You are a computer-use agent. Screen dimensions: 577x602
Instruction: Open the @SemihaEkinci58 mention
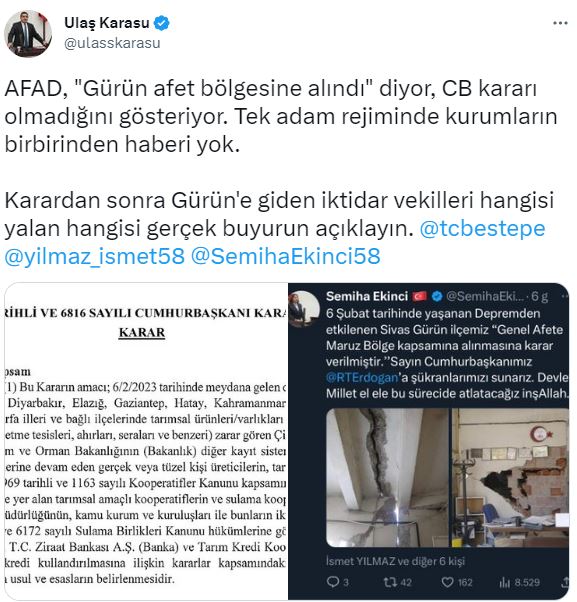point(286,256)
